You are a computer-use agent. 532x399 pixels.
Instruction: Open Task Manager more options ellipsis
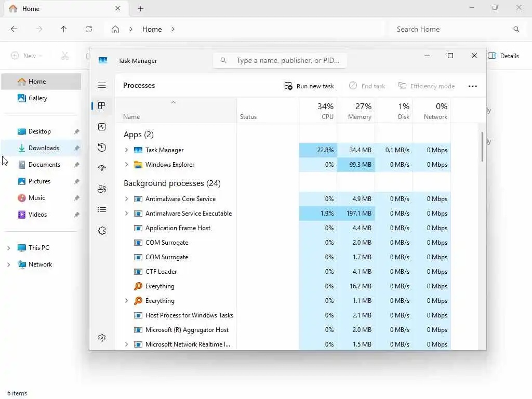(473, 86)
